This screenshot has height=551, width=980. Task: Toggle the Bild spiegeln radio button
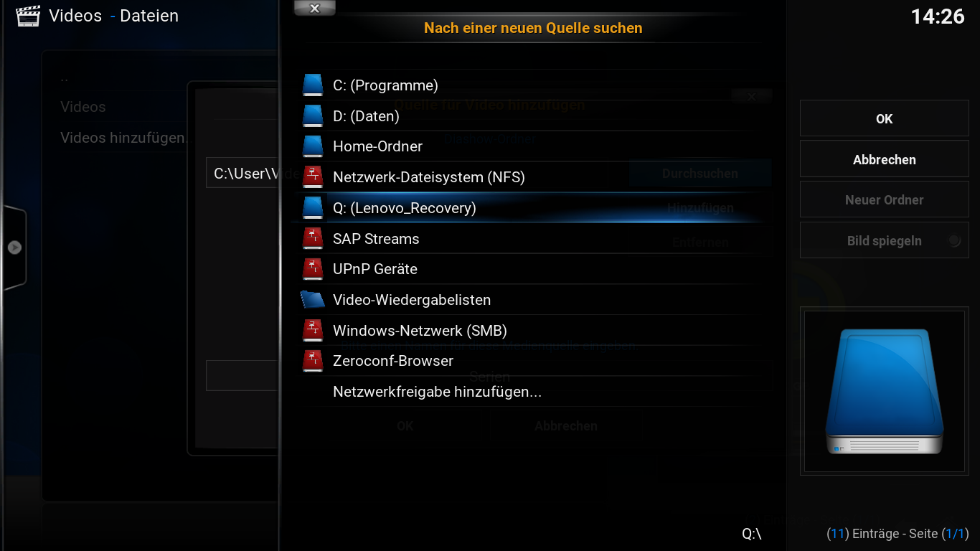(x=954, y=241)
